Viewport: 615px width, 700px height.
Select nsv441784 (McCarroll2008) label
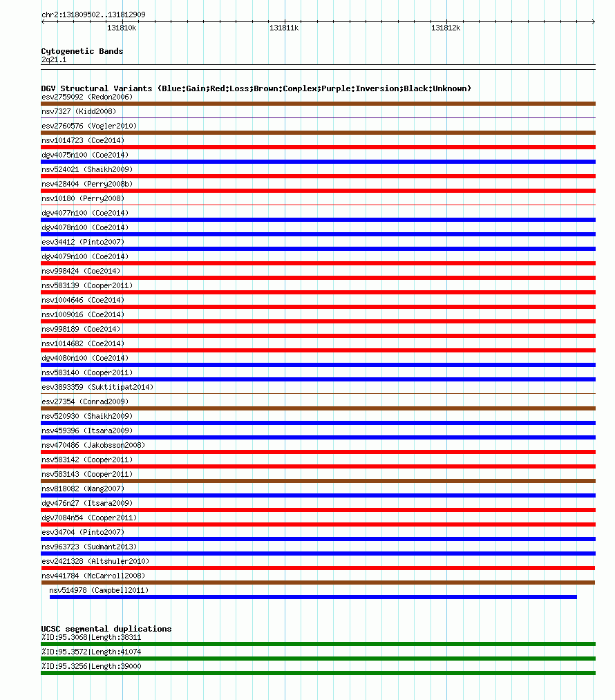click(93, 576)
